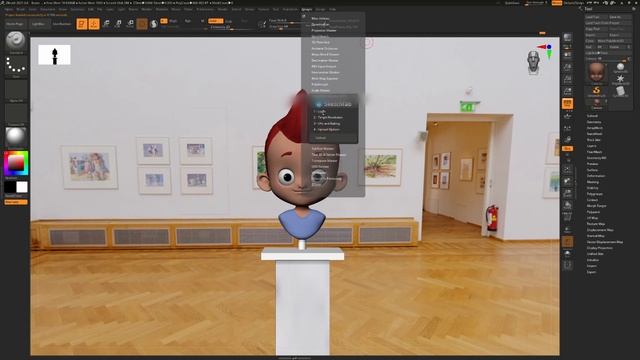Viewport: 640px width, 360px height.
Task: Click the current head tool thumbnail
Action: pyautogui.click(x=596, y=73)
